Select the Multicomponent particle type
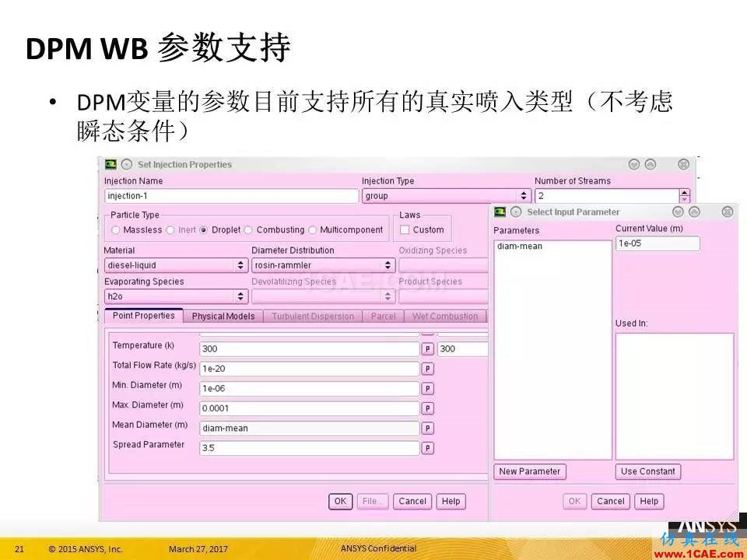Viewport: 747px width, 560px height. 312,230
